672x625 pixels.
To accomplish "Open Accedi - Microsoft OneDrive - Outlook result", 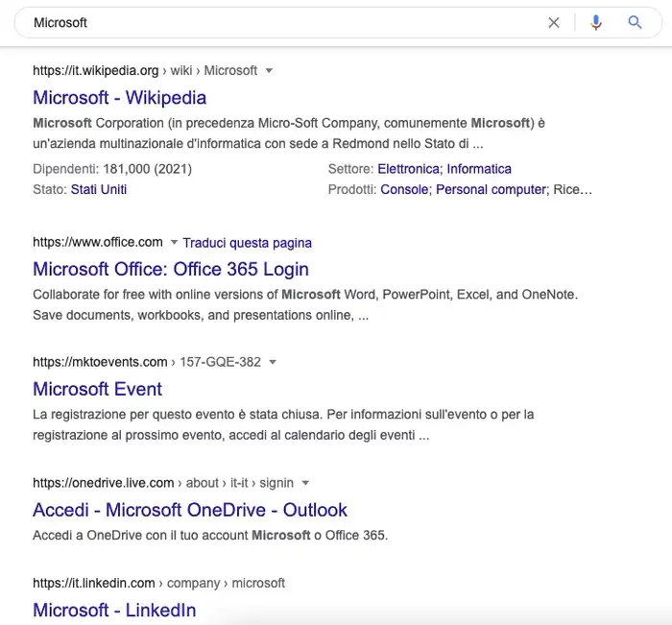I will click(x=190, y=510).
